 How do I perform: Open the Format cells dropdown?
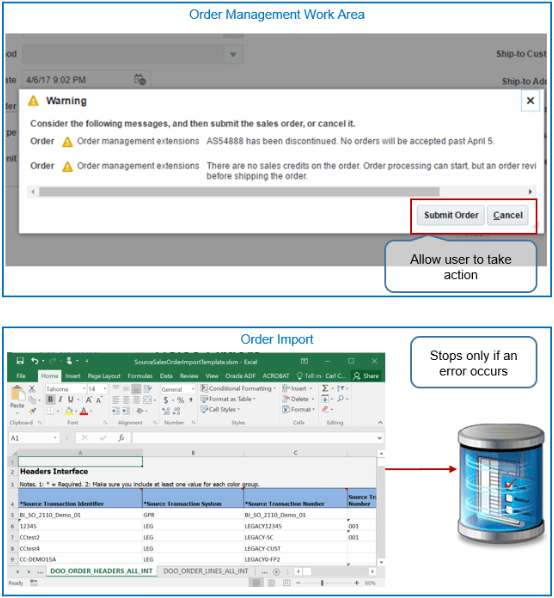point(299,410)
